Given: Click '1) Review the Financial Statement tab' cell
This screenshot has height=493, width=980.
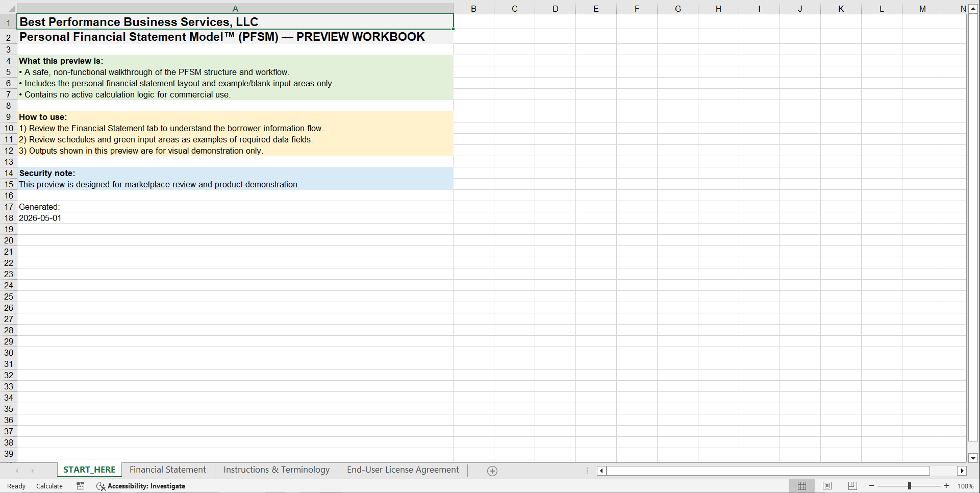Looking at the screenshot, I should tap(235, 128).
